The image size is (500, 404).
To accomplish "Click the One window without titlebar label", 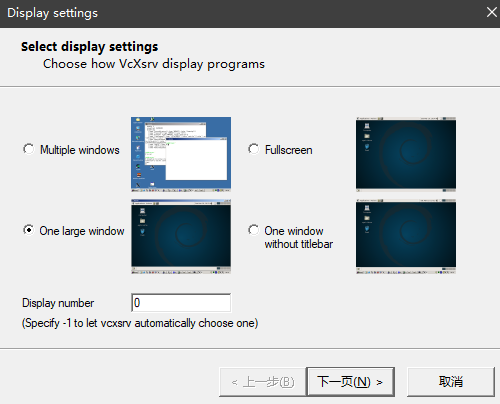I will 299,237.
